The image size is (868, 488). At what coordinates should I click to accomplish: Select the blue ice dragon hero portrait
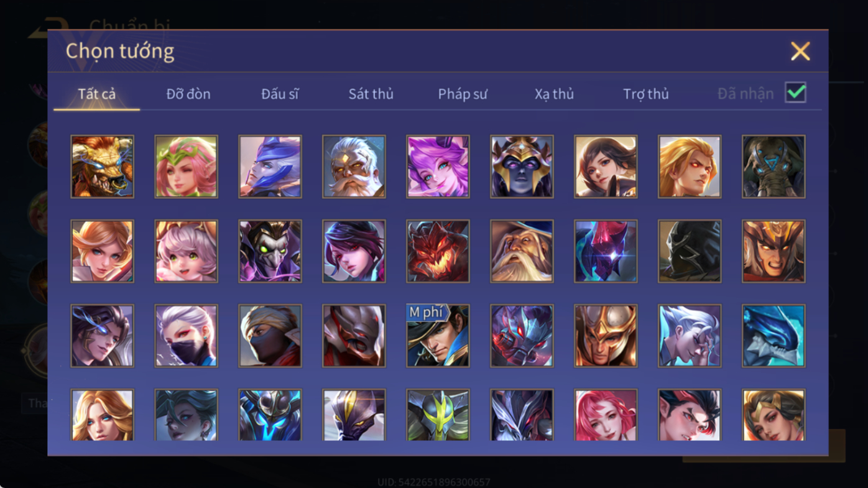[773, 336]
